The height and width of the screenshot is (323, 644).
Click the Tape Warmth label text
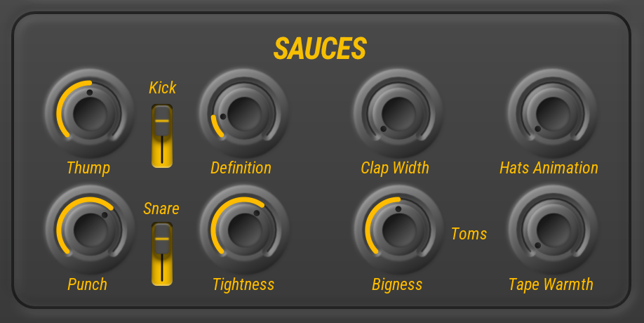pos(551,285)
